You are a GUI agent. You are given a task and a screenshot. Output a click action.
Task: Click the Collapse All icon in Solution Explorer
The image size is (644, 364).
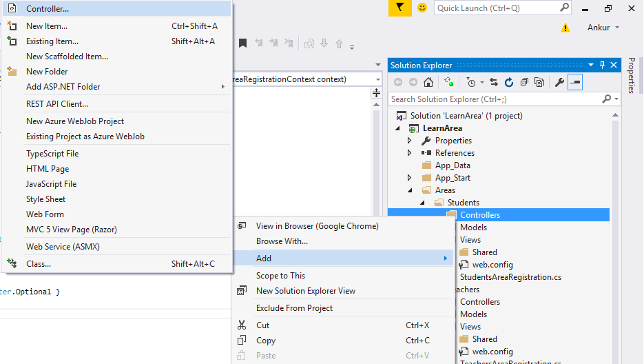(525, 82)
